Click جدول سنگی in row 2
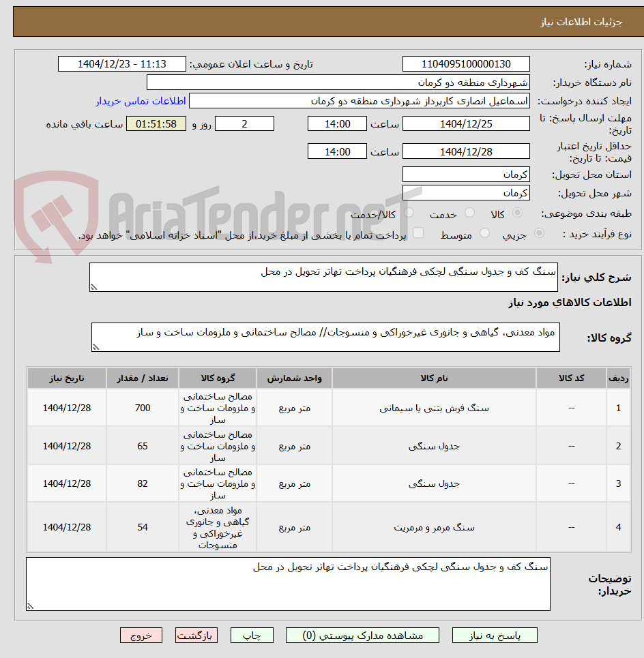 [434, 446]
